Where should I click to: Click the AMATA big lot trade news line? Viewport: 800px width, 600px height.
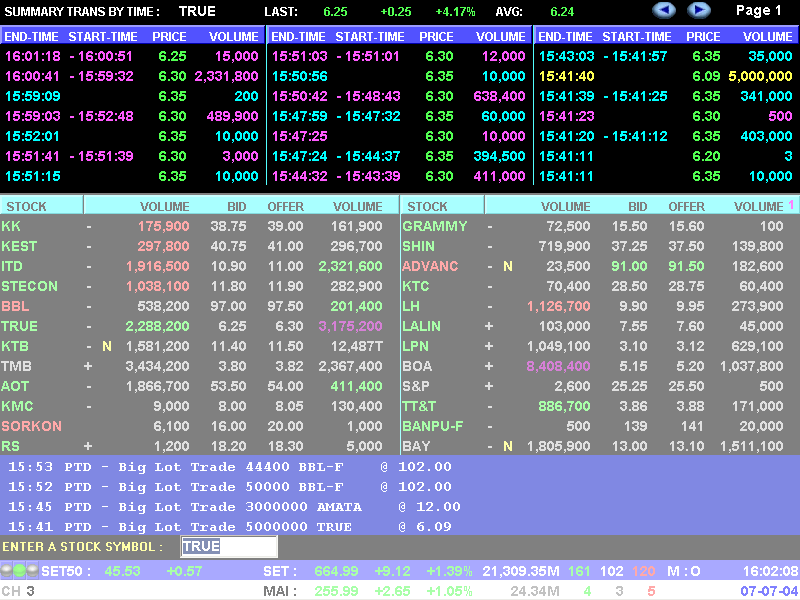(x=234, y=507)
